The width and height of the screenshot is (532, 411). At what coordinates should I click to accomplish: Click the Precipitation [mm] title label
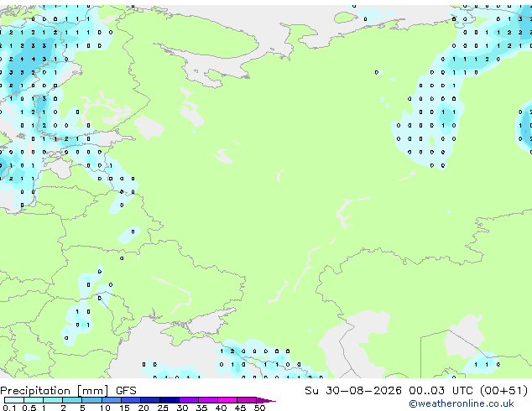[x=55, y=391]
